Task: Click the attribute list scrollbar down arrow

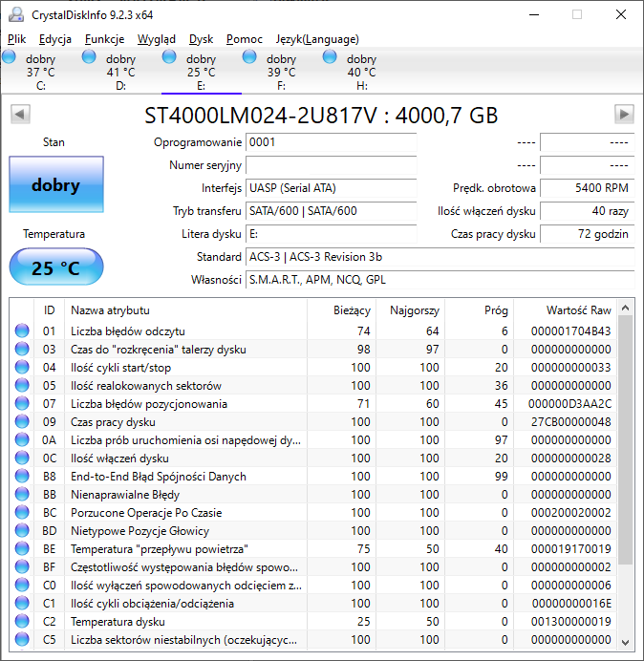Action: coord(626,642)
